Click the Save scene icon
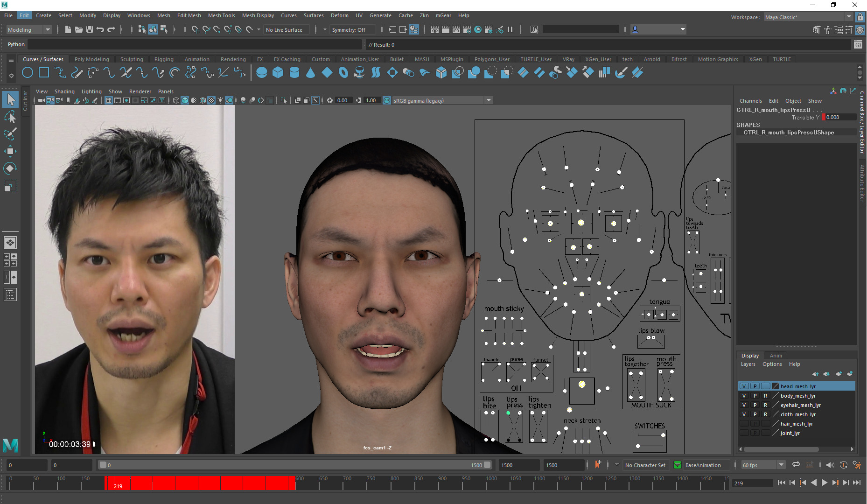The height and width of the screenshot is (504, 867). 90,29
